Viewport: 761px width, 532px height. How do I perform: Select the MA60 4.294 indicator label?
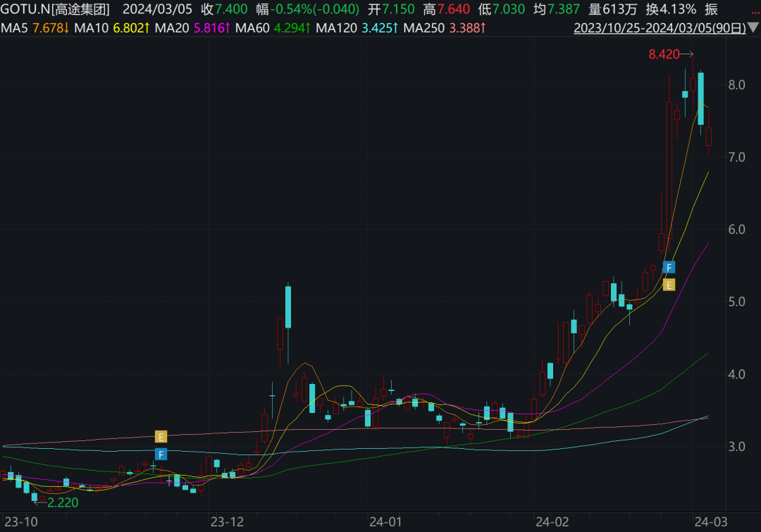pos(273,28)
